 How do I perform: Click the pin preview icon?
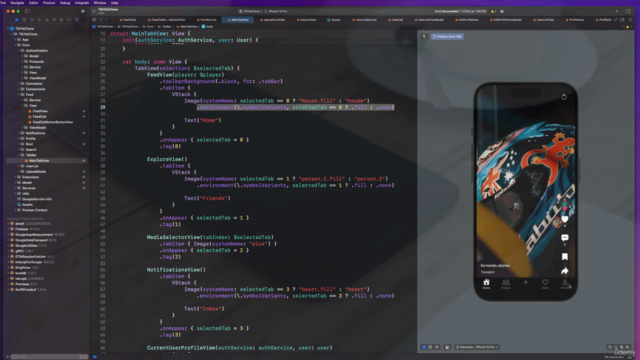tap(424, 36)
